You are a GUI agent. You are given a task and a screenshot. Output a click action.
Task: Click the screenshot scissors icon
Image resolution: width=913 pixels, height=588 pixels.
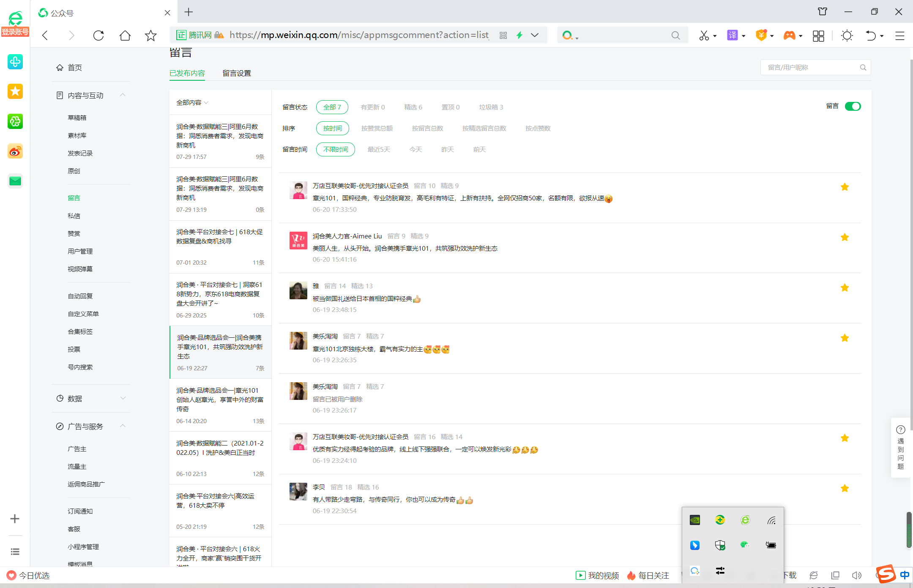(704, 36)
